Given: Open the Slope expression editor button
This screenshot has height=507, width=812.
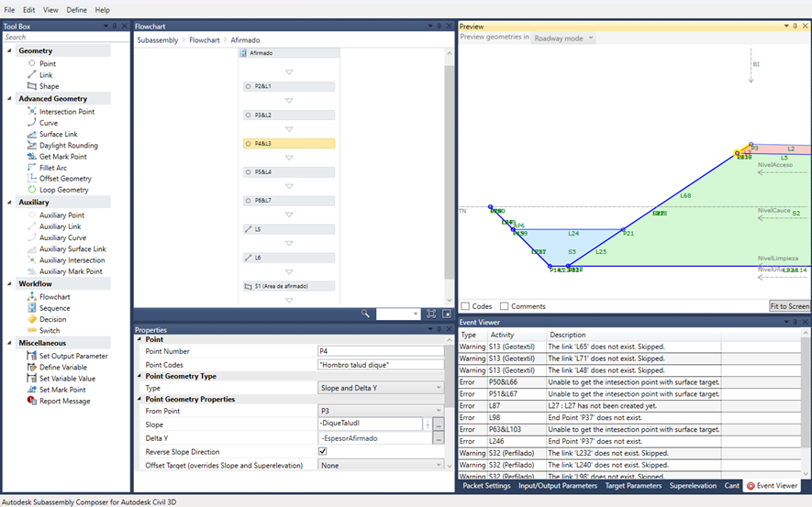Looking at the screenshot, I should (x=438, y=424).
